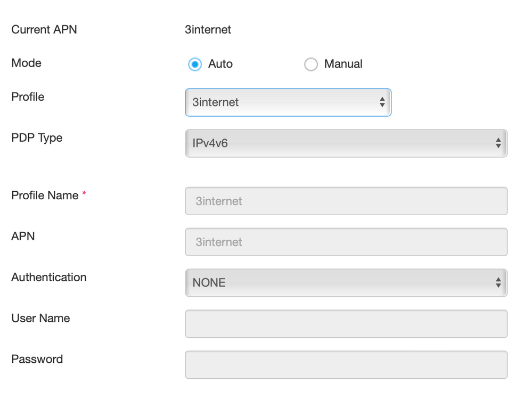Click the "PDP Type" label

[37, 138]
